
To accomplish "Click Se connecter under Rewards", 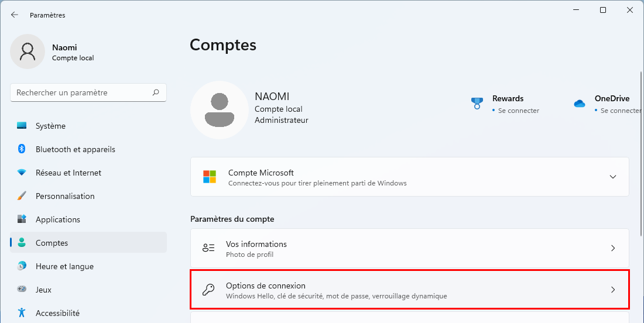I will [x=518, y=111].
